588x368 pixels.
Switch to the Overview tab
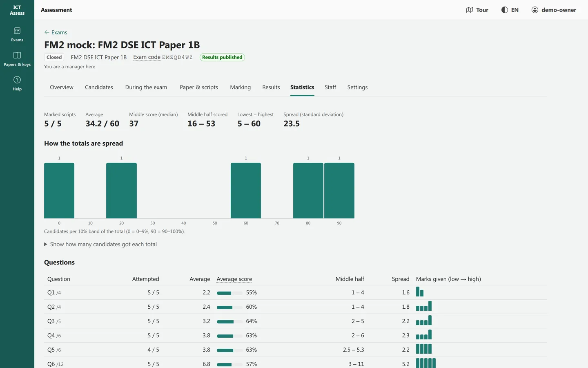(62, 87)
